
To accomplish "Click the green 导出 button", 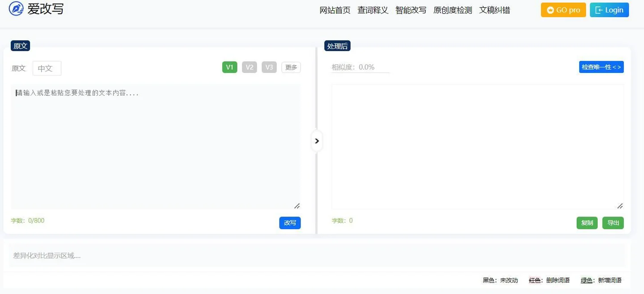I will 613,223.
